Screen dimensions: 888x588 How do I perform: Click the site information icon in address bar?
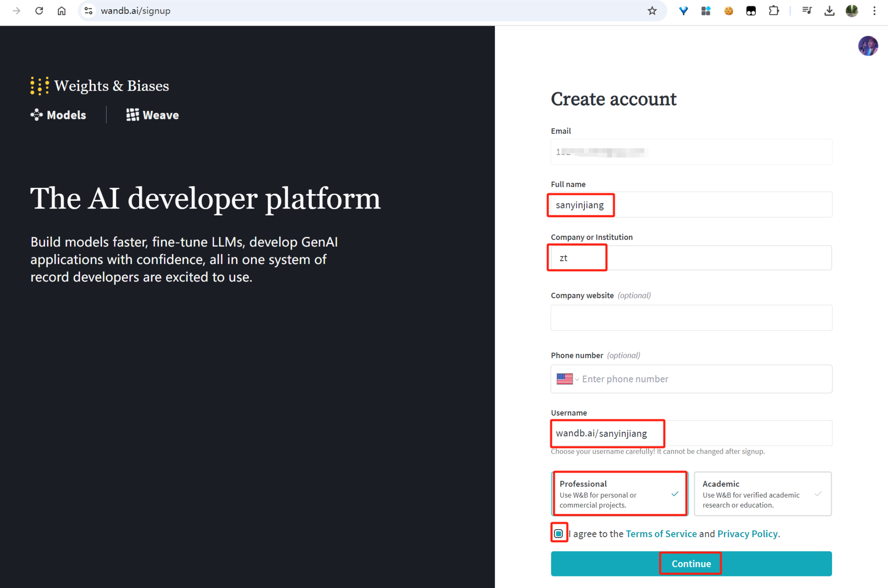coord(88,11)
